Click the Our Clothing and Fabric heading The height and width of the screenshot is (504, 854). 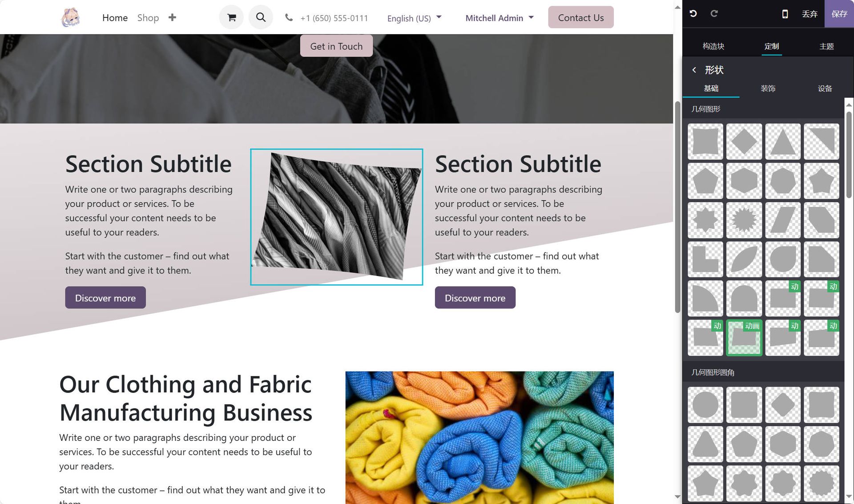click(186, 398)
